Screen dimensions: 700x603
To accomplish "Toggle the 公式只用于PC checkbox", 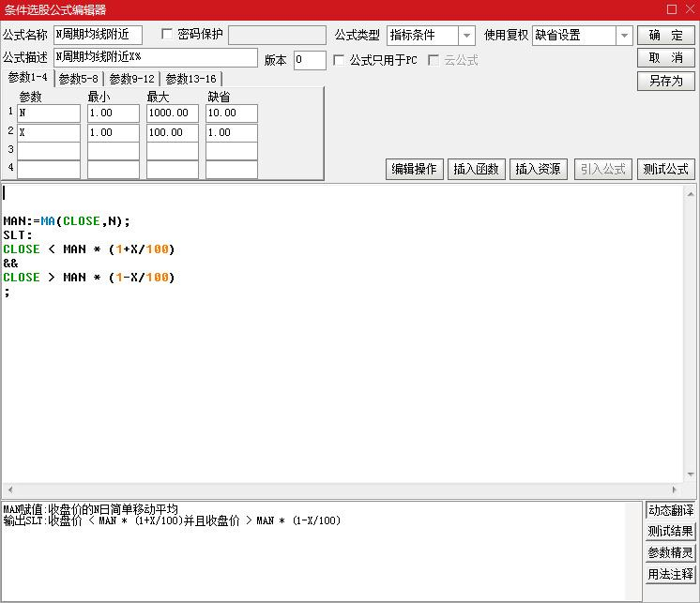I will (x=340, y=60).
